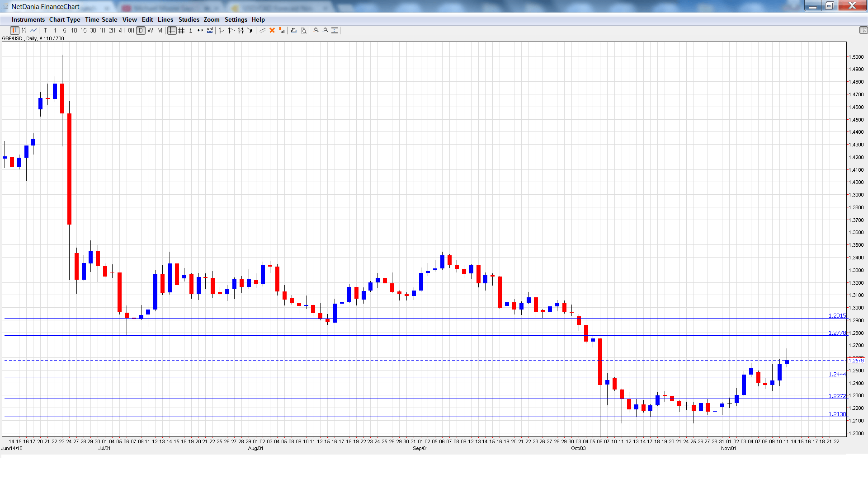Viewport: 868px width, 488px height.
Task: Expand the Time Scale menu
Action: pyautogui.click(x=101, y=19)
